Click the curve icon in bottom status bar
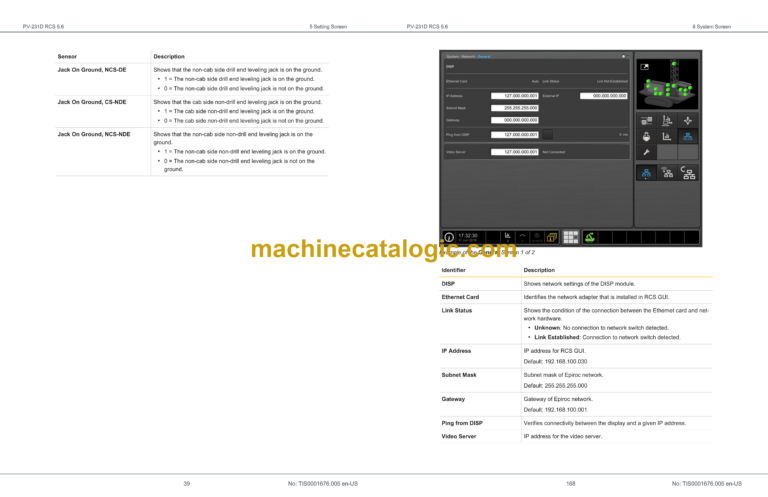The image size is (768, 497). [x=523, y=237]
